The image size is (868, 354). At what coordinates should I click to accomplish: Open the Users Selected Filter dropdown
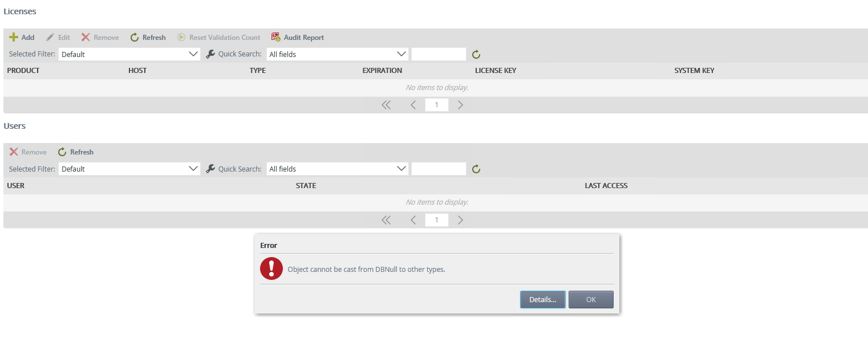[129, 169]
